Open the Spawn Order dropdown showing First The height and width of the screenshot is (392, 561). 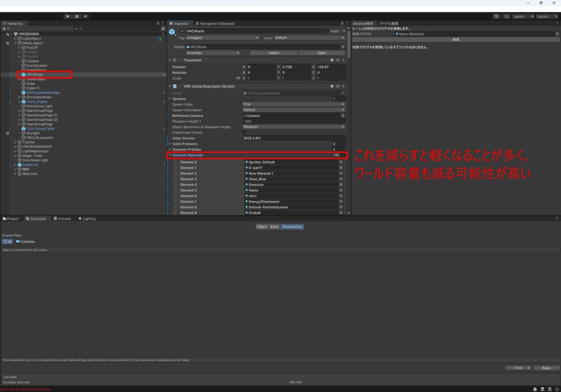[x=293, y=104]
